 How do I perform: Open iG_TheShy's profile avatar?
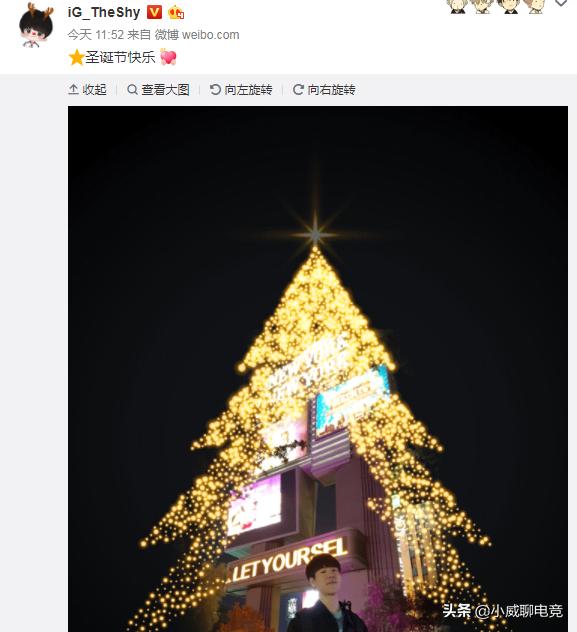(36, 25)
